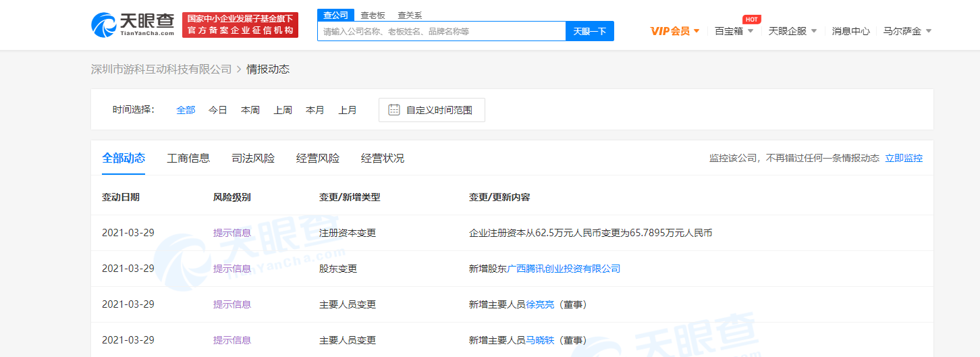Image resolution: width=980 pixels, height=357 pixels.
Task: Filter time by 今日
Action: (x=217, y=110)
